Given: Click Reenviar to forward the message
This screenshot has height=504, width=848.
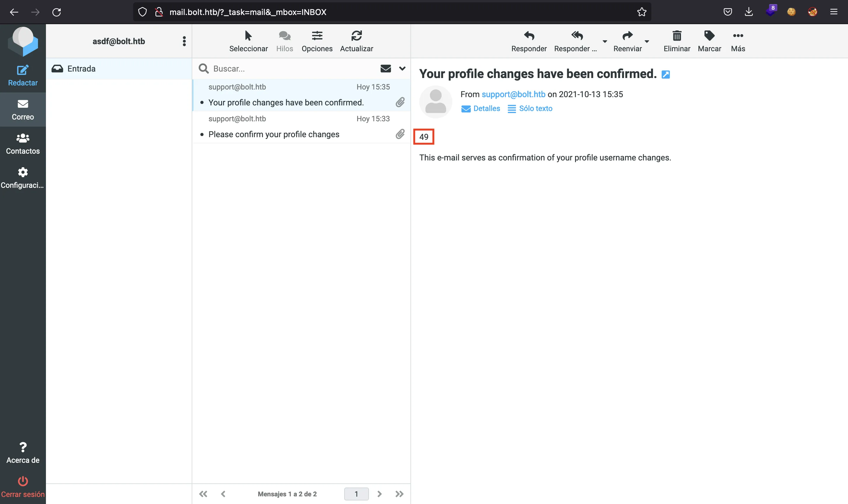Looking at the screenshot, I should [627, 42].
